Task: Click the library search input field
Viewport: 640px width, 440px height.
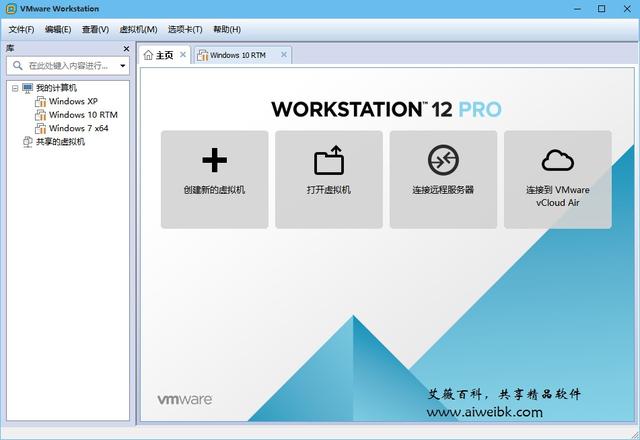Action: pos(68,66)
